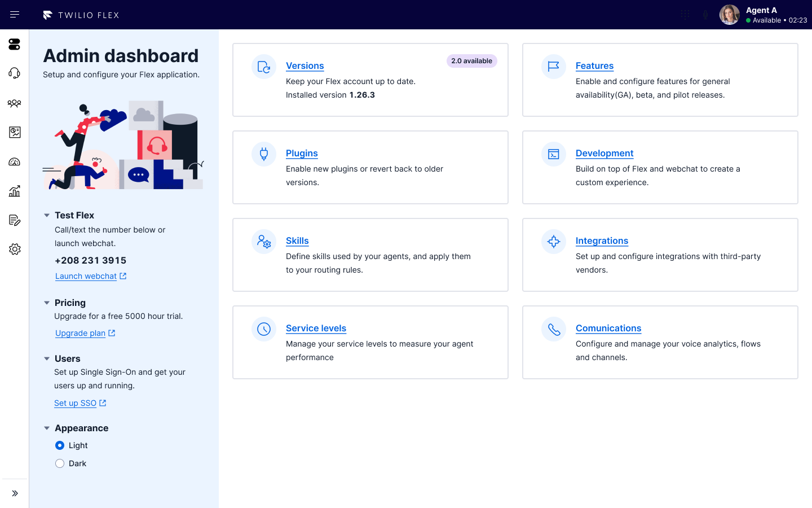This screenshot has height=508, width=812.
Task: Click the Features flag icon
Action: click(x=554, y=67)
